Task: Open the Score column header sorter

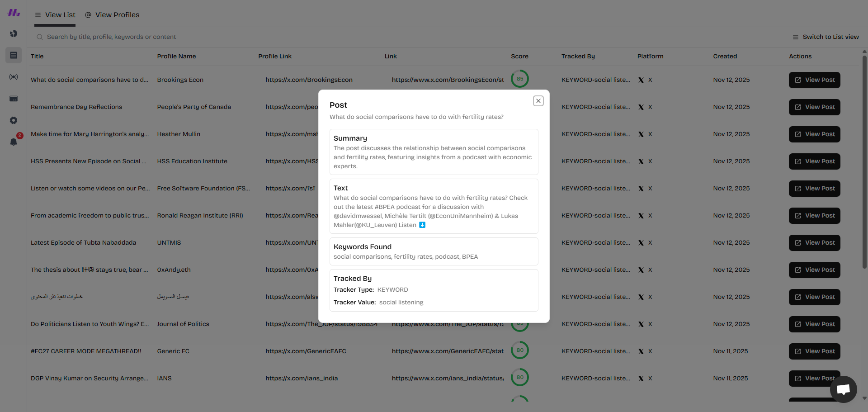Action: 519,56
